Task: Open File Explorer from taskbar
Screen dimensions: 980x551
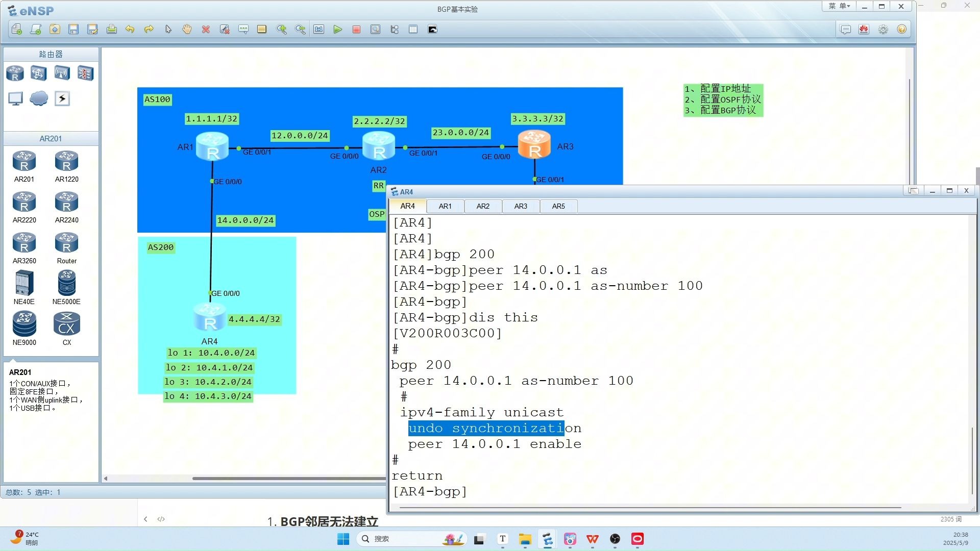Action: [525, 539]
